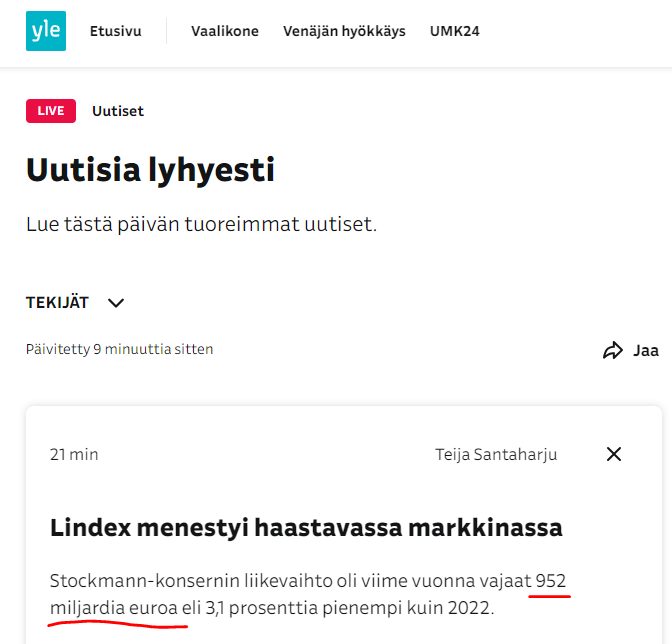Viewport: 672px width, 644px height.
Task: Click the Päivitetty 9 minuuttia sitten text
Action: click(119, 349)
